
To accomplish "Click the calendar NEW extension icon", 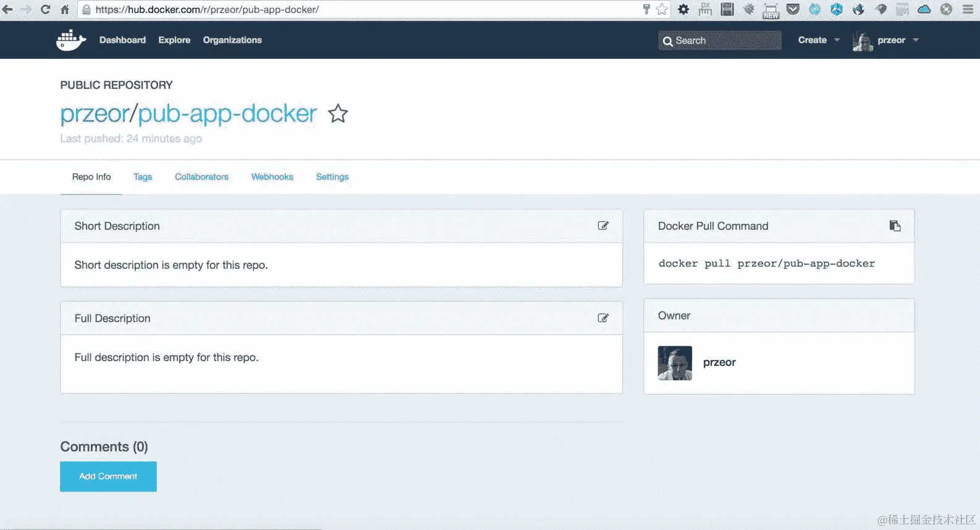I will coord(771,11).
